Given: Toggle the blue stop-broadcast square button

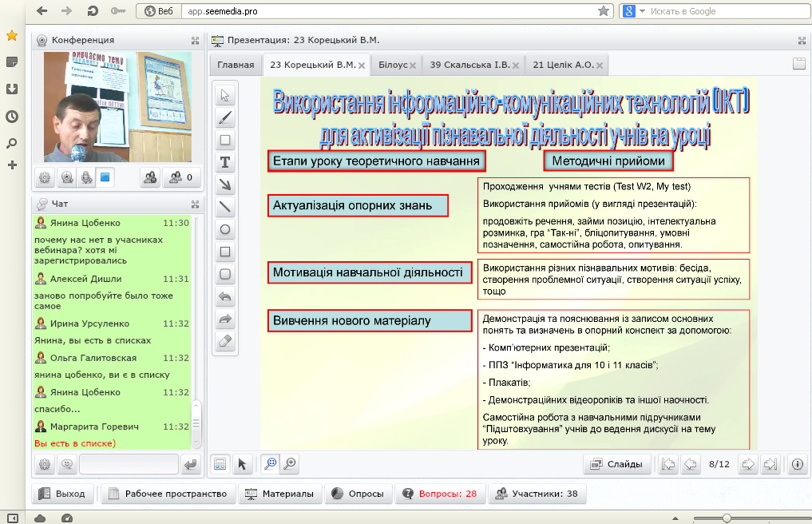Looking at the screenshot, I should [x=105, y=178].
